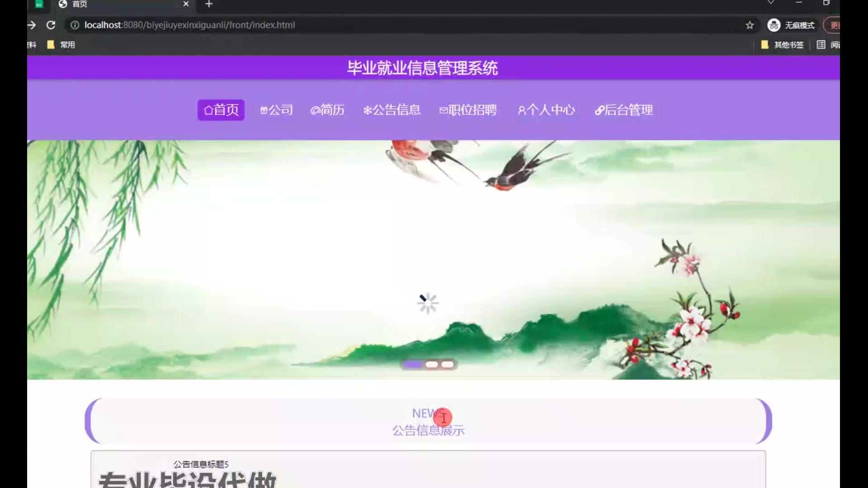This screenshot has height=488, width=868.
Task: Select the first carousel indicator
Action: [413, 365]
